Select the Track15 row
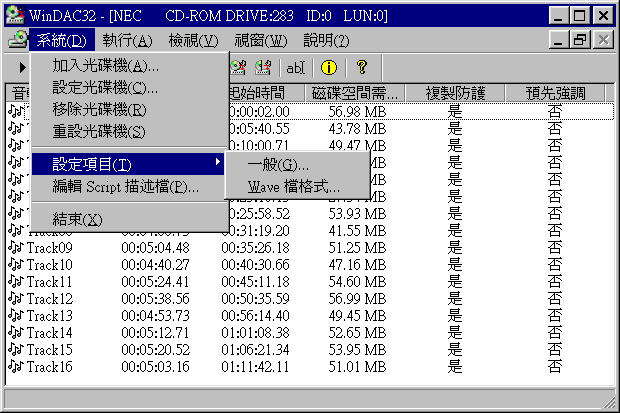 [310, 350]
